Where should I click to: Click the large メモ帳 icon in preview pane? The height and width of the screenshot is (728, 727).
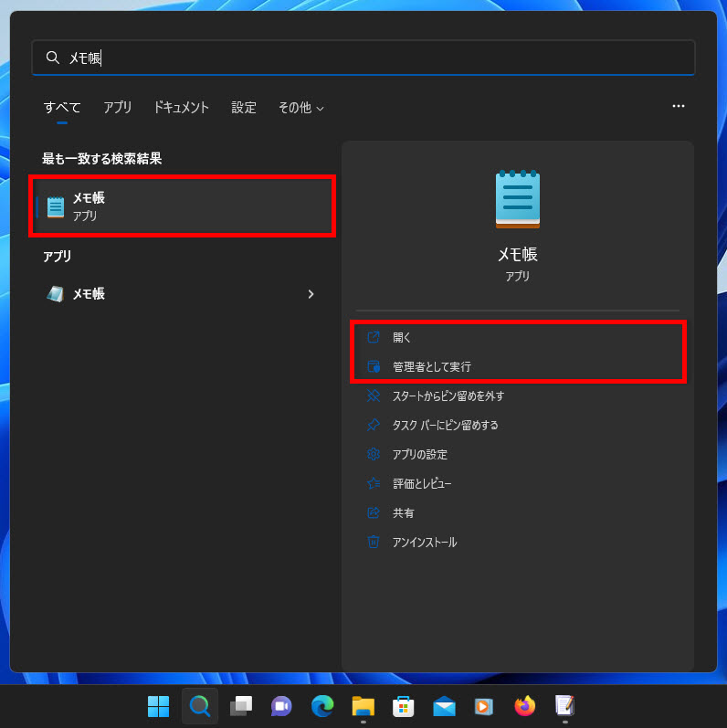(x=517, y=199)
